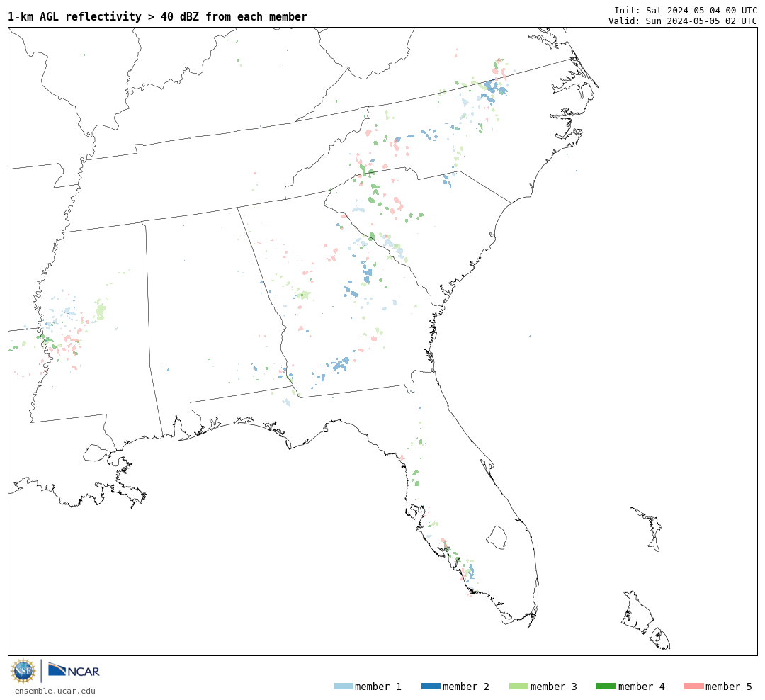Click the NCAR logo
Image resolution: width=765 pixels, height=700 pixels.
click(74, 670)
